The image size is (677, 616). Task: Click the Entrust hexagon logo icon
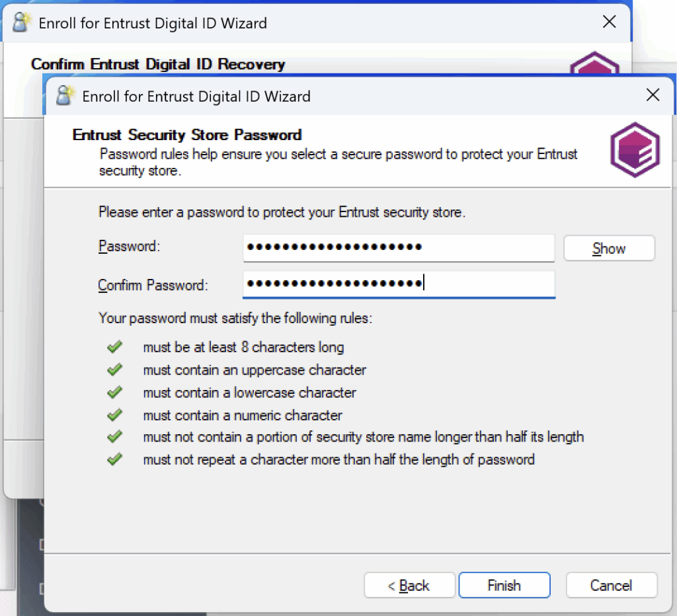tap(634, 151)
